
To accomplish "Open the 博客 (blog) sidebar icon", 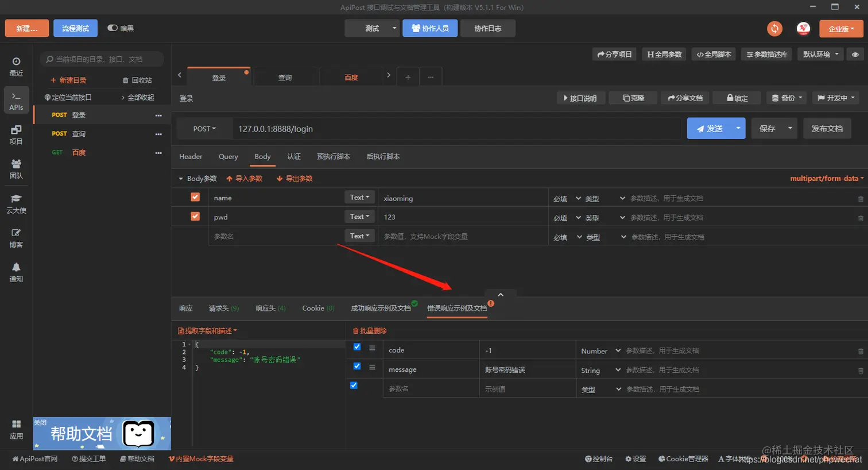I will coord(16,238).
